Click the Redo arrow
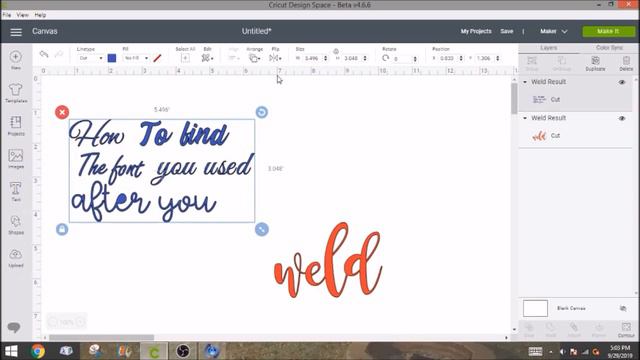 coord(59,54)
